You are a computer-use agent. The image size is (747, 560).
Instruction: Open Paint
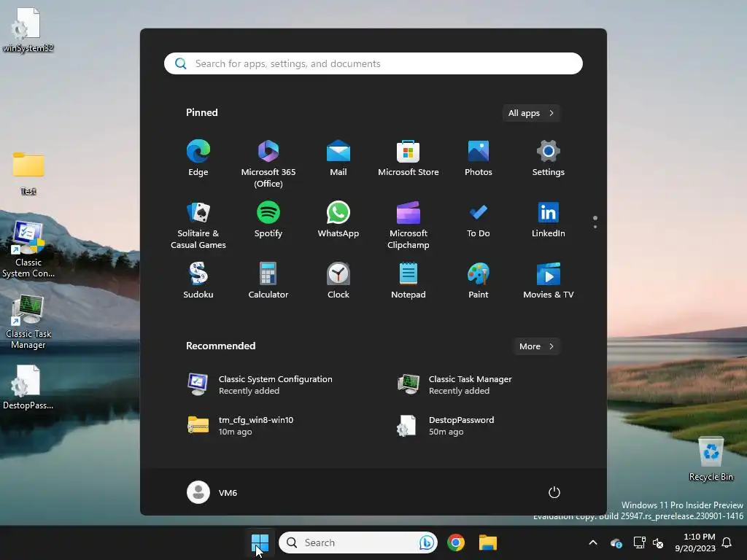(x=479, y=281)
